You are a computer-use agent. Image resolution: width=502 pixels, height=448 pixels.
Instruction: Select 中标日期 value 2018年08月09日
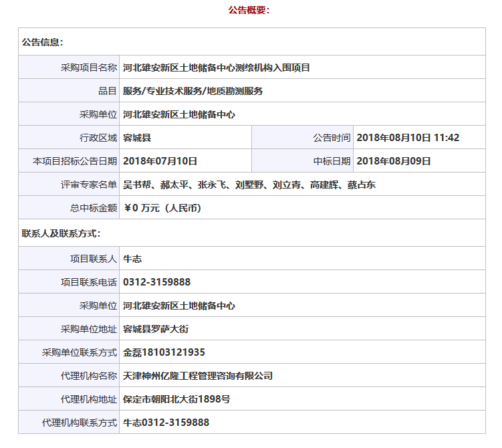394,161
